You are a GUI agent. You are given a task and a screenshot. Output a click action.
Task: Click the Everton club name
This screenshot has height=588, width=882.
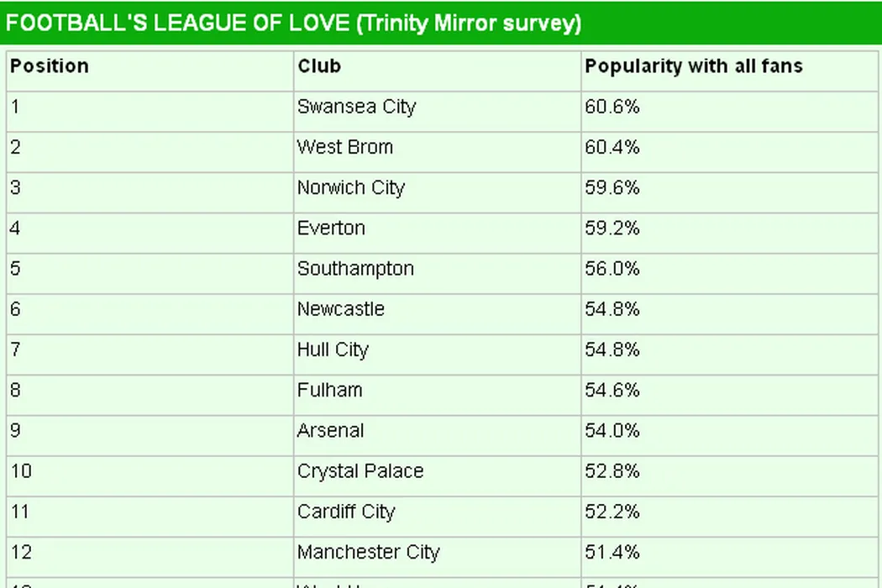tap(331, 228)
